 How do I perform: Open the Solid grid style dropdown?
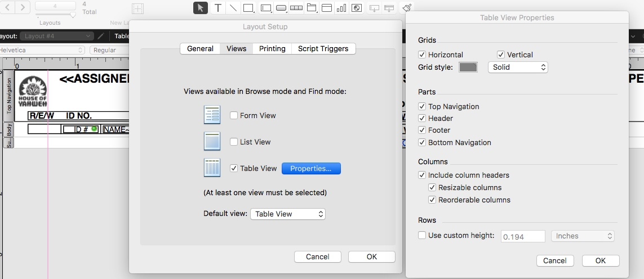(x=518, y=67)
